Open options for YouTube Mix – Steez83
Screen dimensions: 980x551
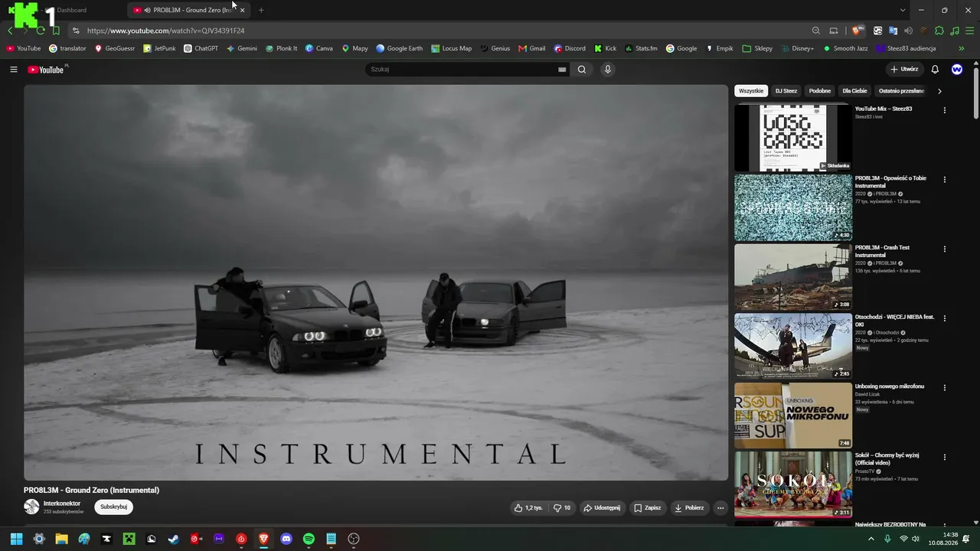945,110
